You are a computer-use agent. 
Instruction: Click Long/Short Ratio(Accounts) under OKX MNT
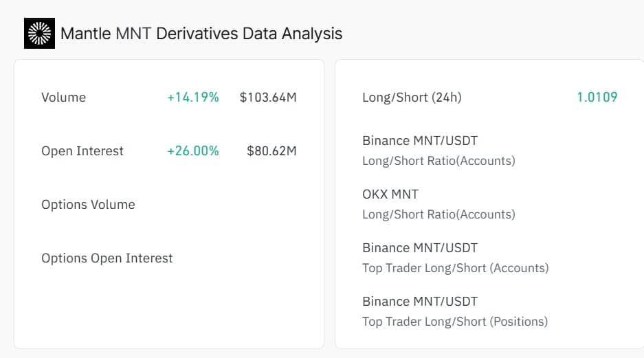click(x=438, y=214)
